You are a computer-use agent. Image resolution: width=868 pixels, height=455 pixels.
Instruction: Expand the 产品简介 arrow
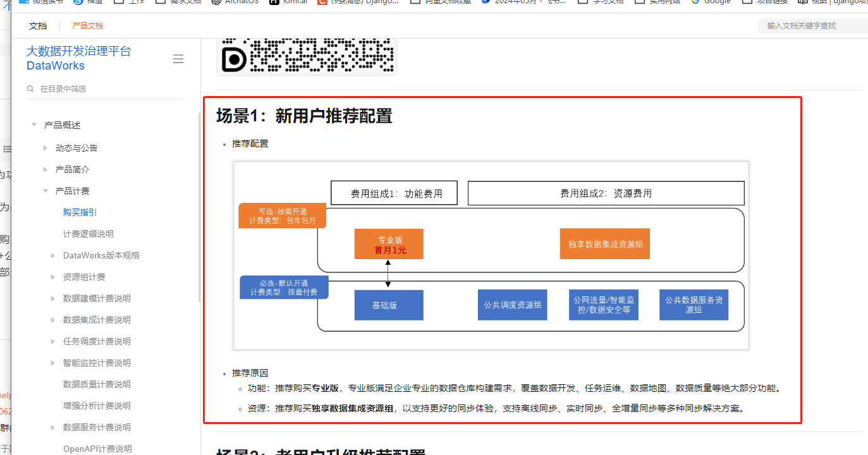coord(46,169)
